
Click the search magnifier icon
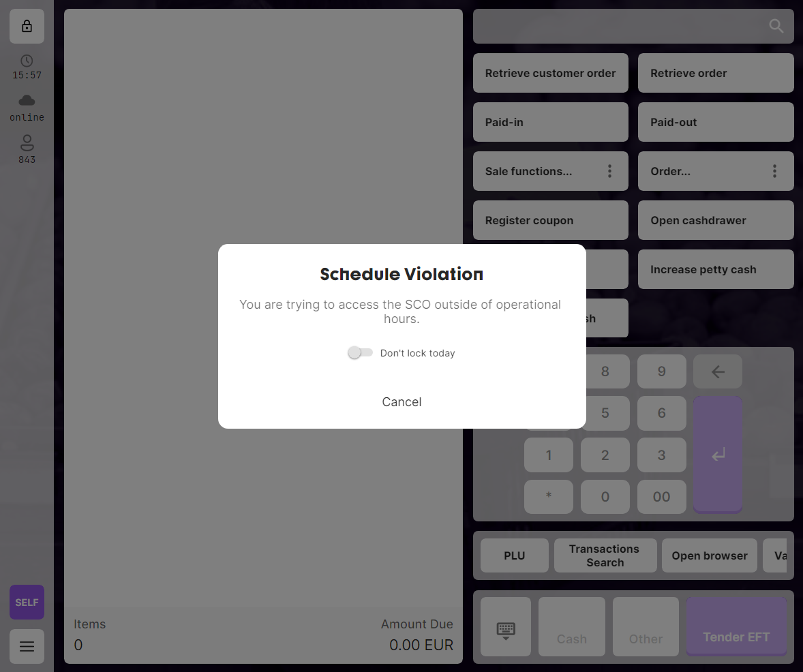tap(776, 26)
